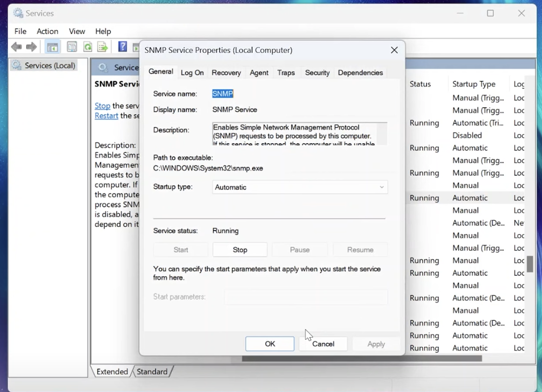Sort by the Status column header
This screenshot has height=392, width=542.
[x=420, y=84]
